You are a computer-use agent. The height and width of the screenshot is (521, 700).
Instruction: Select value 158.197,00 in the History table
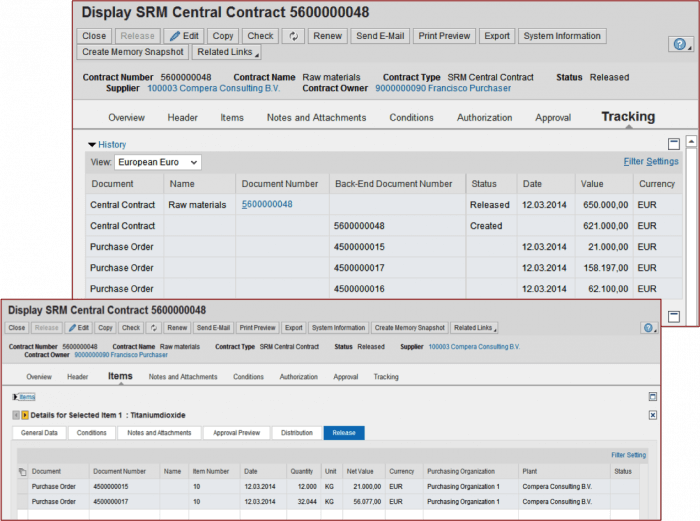click(x=605, y=268)
